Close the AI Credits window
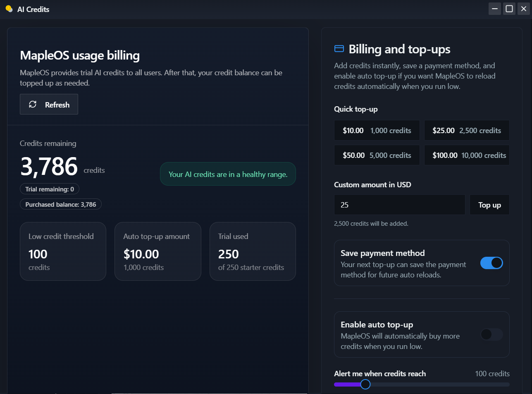The width and height of the screenshot is (532, 394). [524, 9]
